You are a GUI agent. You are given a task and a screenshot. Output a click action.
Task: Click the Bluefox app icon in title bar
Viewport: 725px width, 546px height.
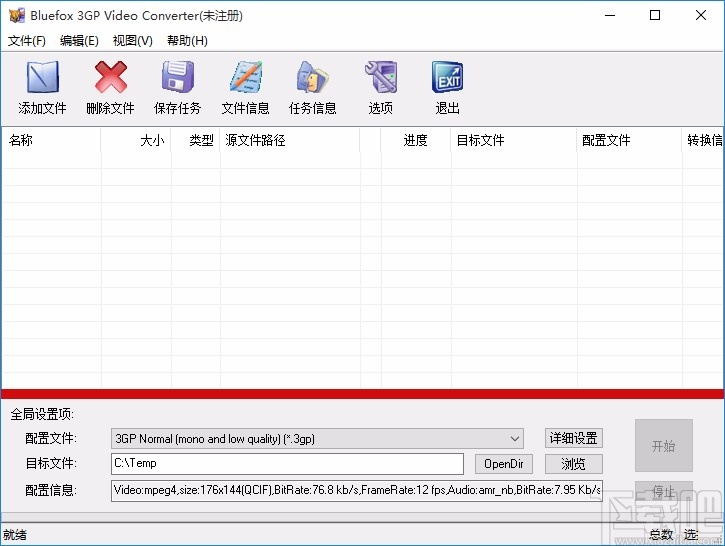tap(17, 16)
